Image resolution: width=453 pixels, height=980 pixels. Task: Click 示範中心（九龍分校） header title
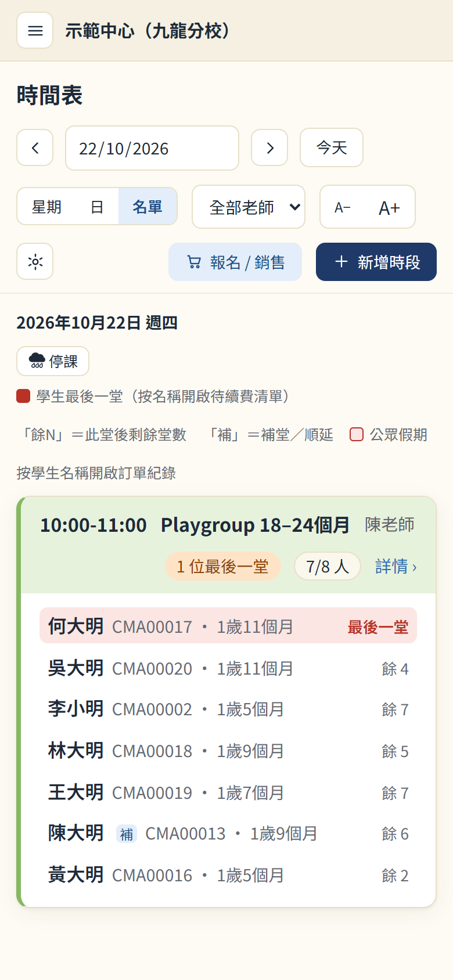pos(149,31)
